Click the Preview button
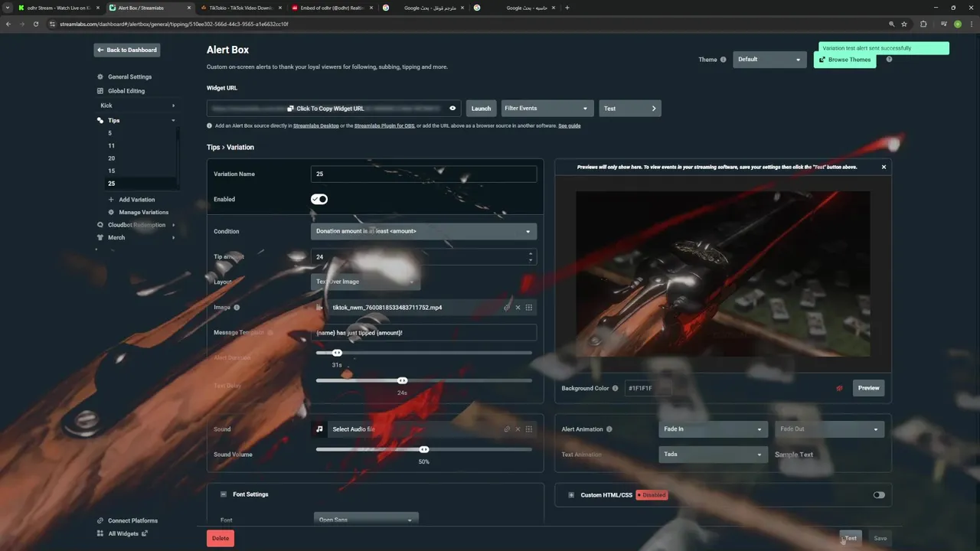This screenshot has height=551, width=980. click(868, 388)
